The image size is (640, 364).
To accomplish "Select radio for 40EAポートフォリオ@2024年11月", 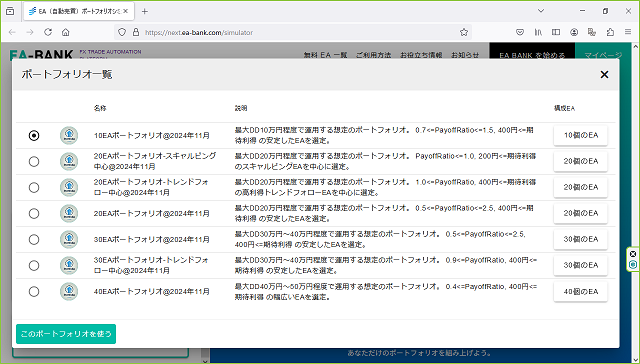I will point(34,292).
